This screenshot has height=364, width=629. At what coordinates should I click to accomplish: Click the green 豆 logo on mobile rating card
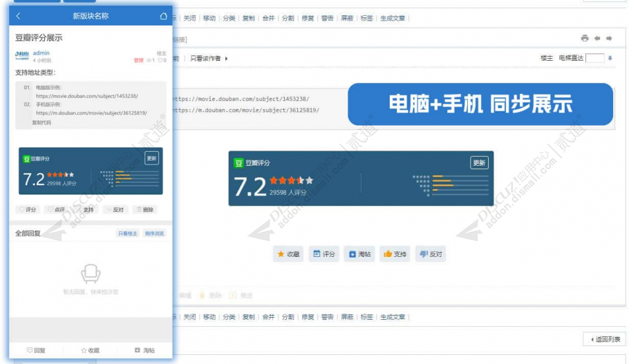(26, 159)
